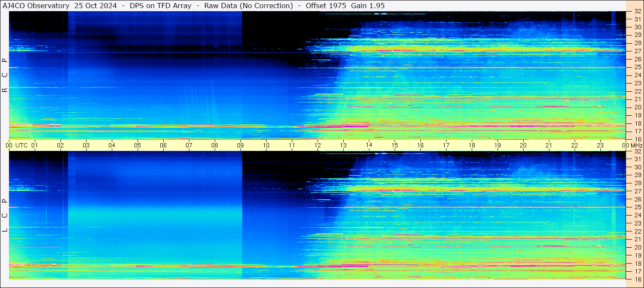Screen dimensions: 644x288
Task: Click the 32 MHz label on LCP scale
Action: pyautogui.click(x=638, y=151)
